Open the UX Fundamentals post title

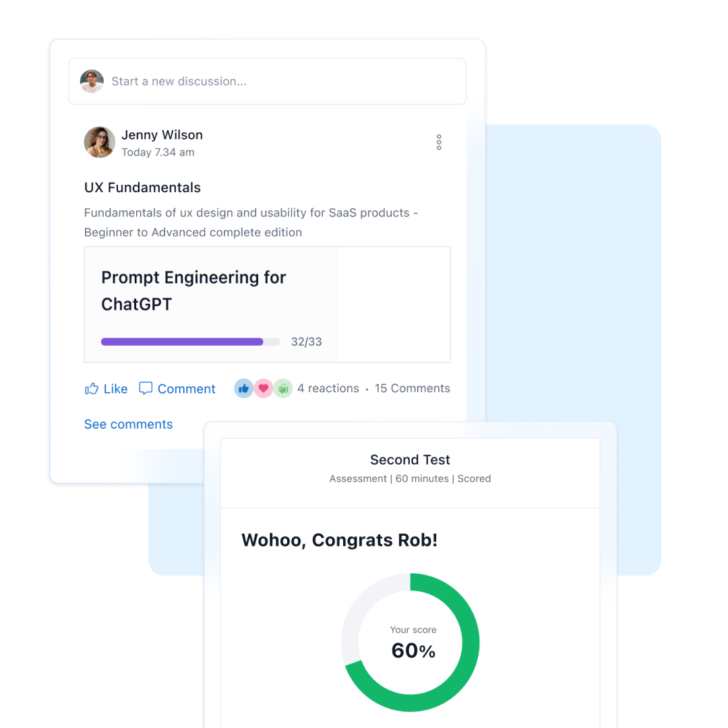[x=142, y=187]
